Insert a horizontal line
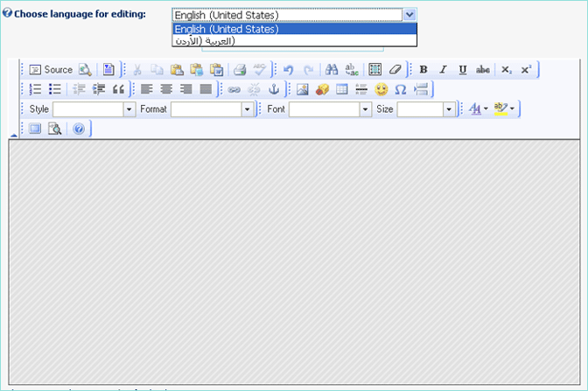The height and width of the screenshot is (391, 588). coord(361,89)
